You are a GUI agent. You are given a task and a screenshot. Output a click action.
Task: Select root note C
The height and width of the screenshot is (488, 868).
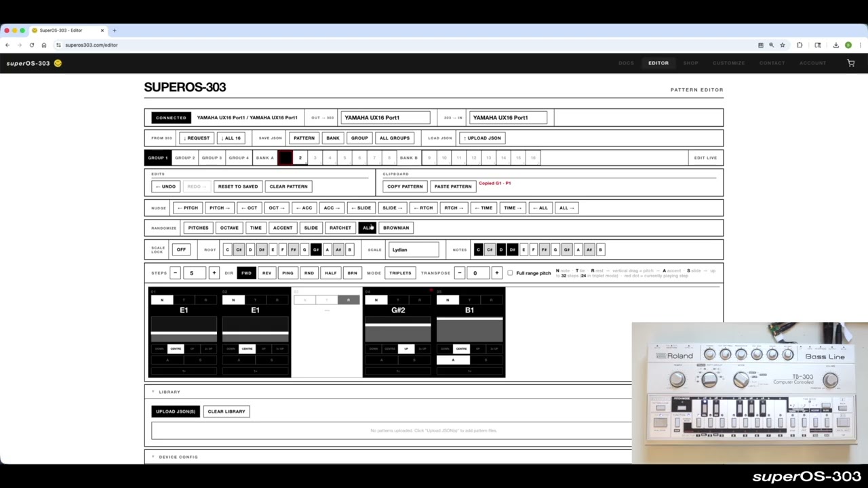point(227,249)
